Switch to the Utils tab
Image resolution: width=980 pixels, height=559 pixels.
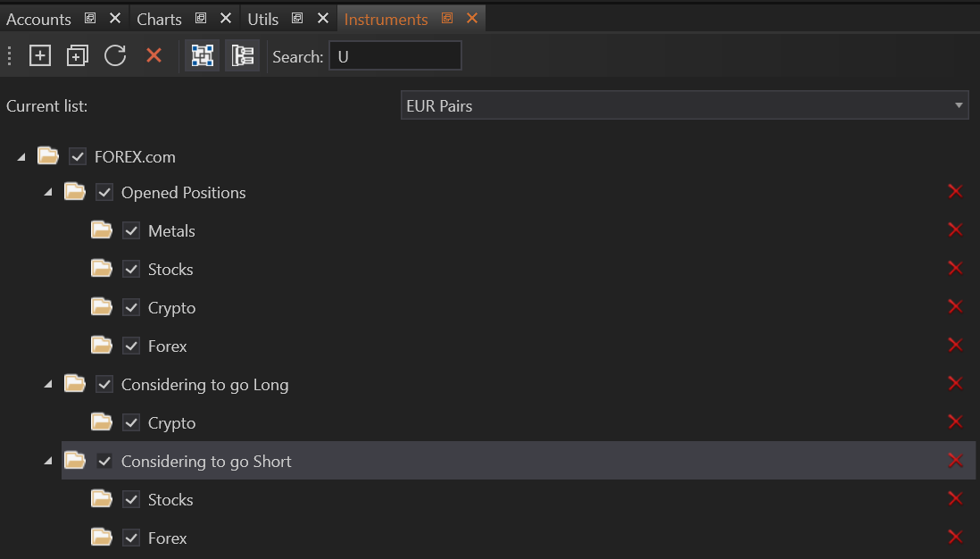click(263, 19)
